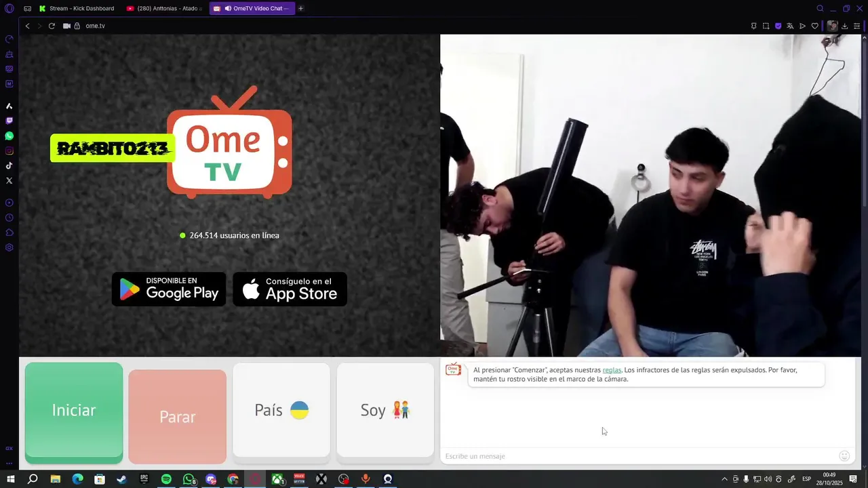Open Google Chrome from the taskbar
The width and height of the screenshot is (868, 488).
233,479
